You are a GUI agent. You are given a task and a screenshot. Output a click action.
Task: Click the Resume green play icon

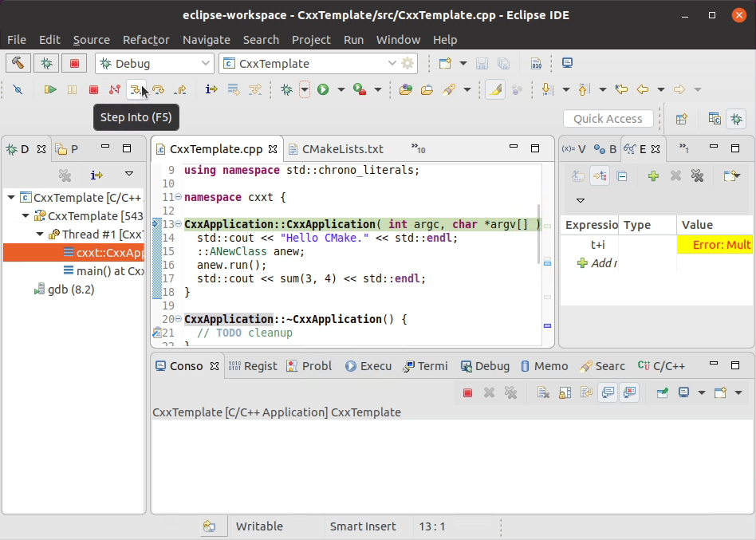(x=49, y=89)
